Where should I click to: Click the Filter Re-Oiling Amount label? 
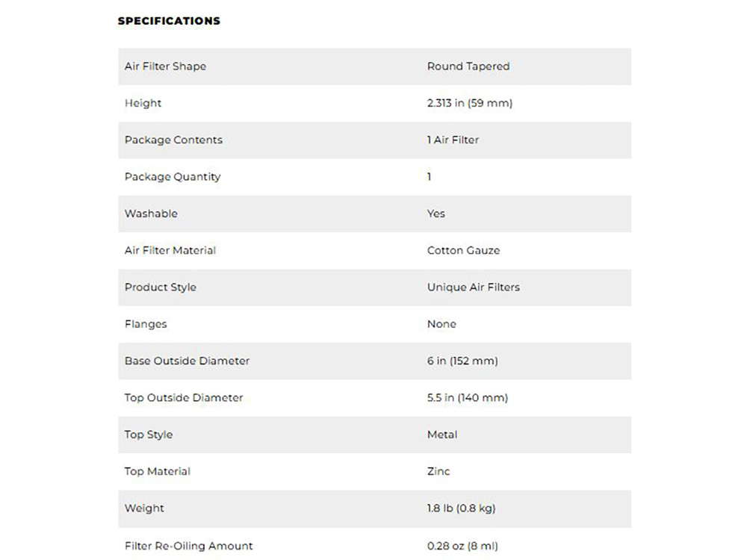coord(188,546)
